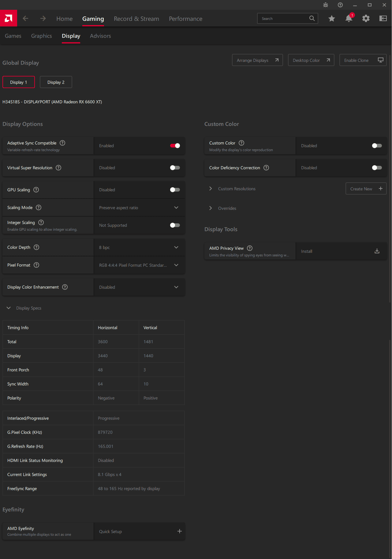Expand the Custom Resolutions section

pyautogui.click(x=211, y=189)
